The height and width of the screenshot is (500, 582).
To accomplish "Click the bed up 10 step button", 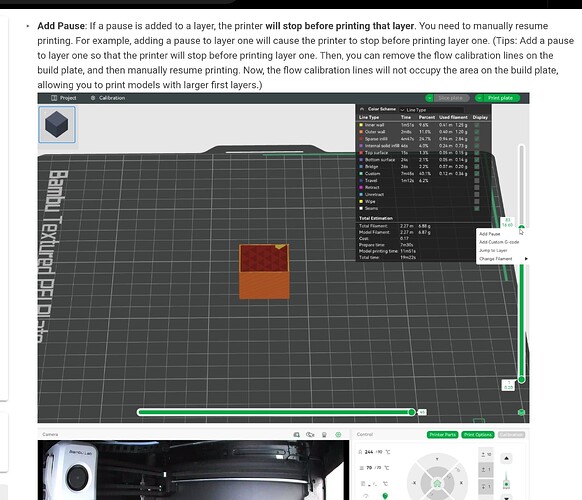I will (486, 454).
